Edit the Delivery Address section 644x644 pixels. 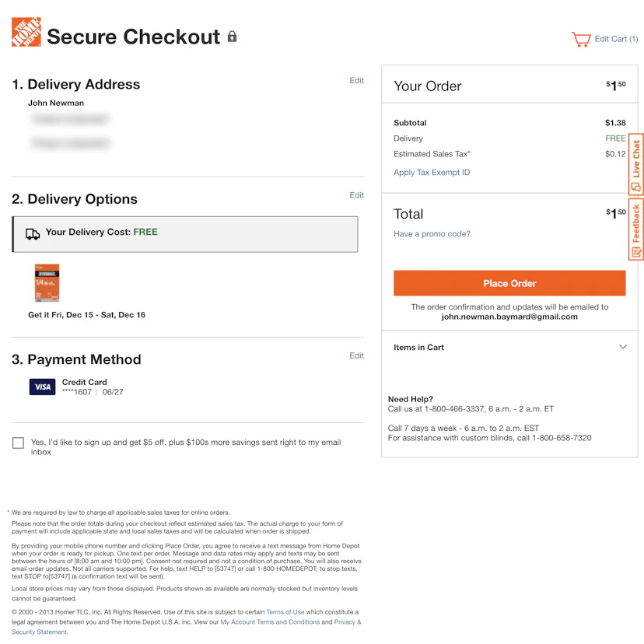click(x=356, y=81)
